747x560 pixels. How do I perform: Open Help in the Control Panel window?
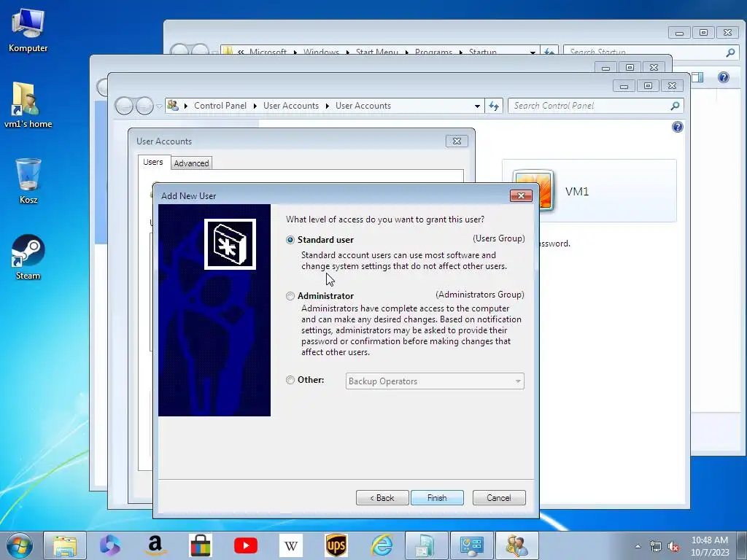point(677,127)
